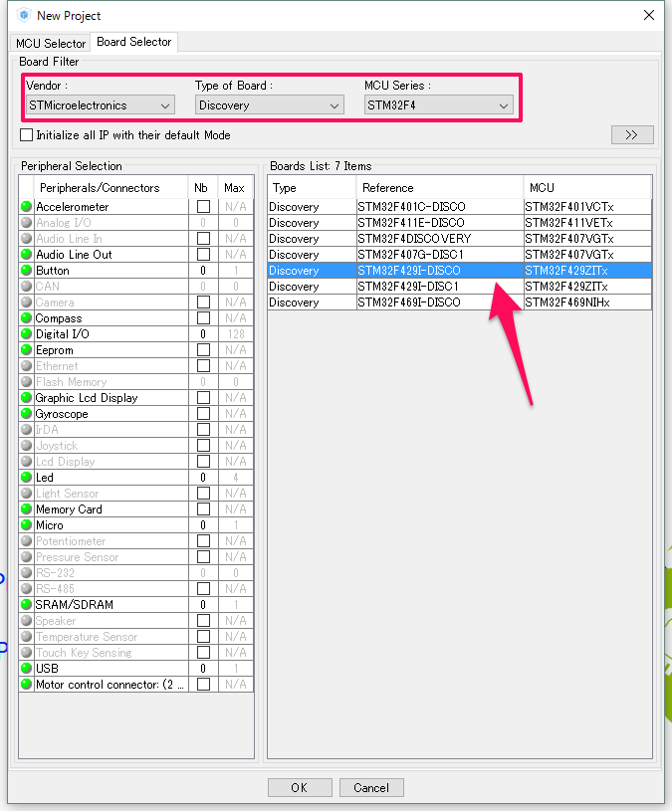Click the grey dot next to Ethernet
The width and height of the screenshot is (672, 811).
click(27, 366)
